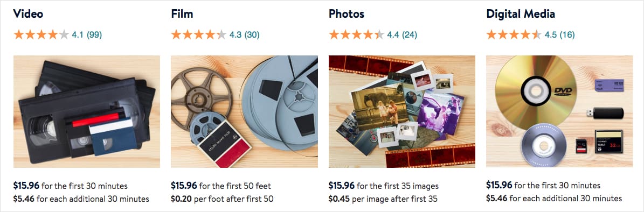The height and width of the screenshot is (212, 644).
Task: Click the DVD and memory cards image
Action: [559, 111]
